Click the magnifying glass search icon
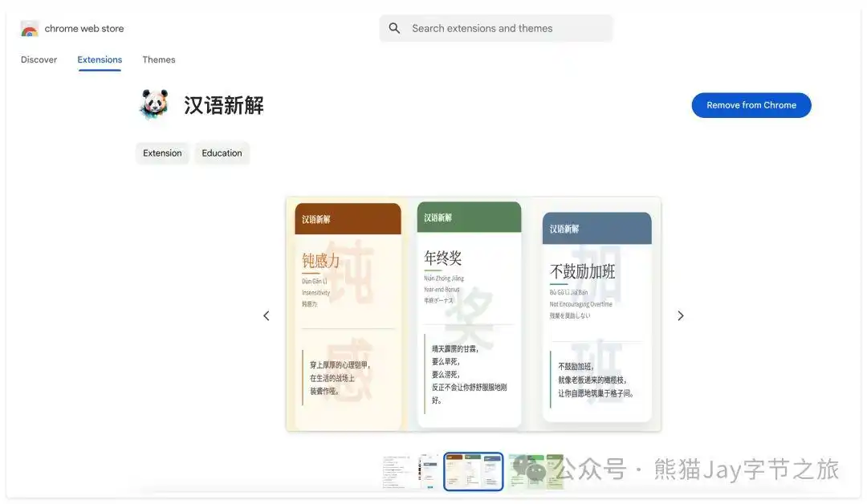 pyautogui.click(x=394, y=28)
